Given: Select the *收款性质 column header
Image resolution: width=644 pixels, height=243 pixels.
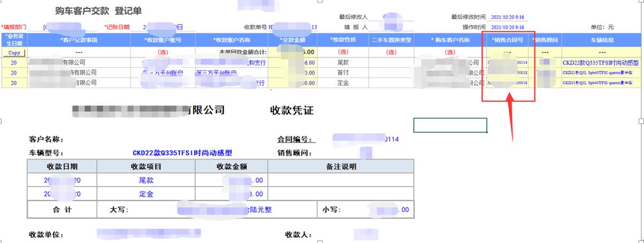Looking at the screenshot, I should (x=343, y=40).
